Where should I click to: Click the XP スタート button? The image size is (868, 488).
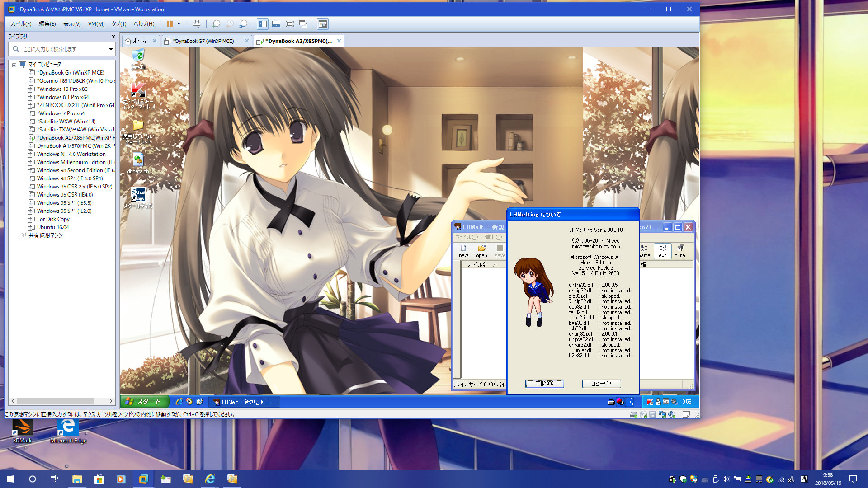[x=145, y=401]
